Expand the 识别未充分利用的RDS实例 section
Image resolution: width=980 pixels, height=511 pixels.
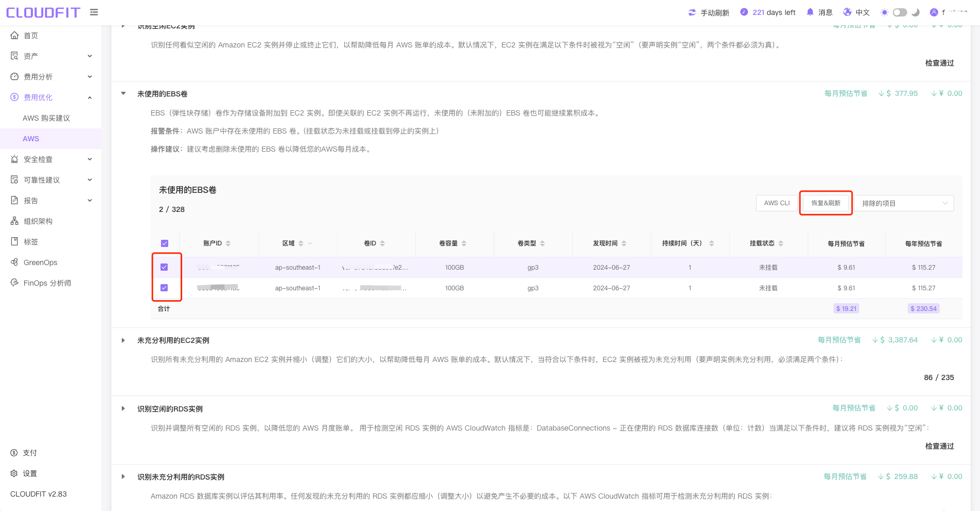123,476
